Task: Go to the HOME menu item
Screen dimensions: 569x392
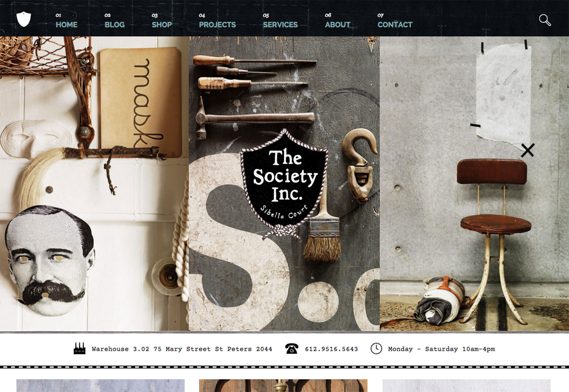Action: (66, 24)
